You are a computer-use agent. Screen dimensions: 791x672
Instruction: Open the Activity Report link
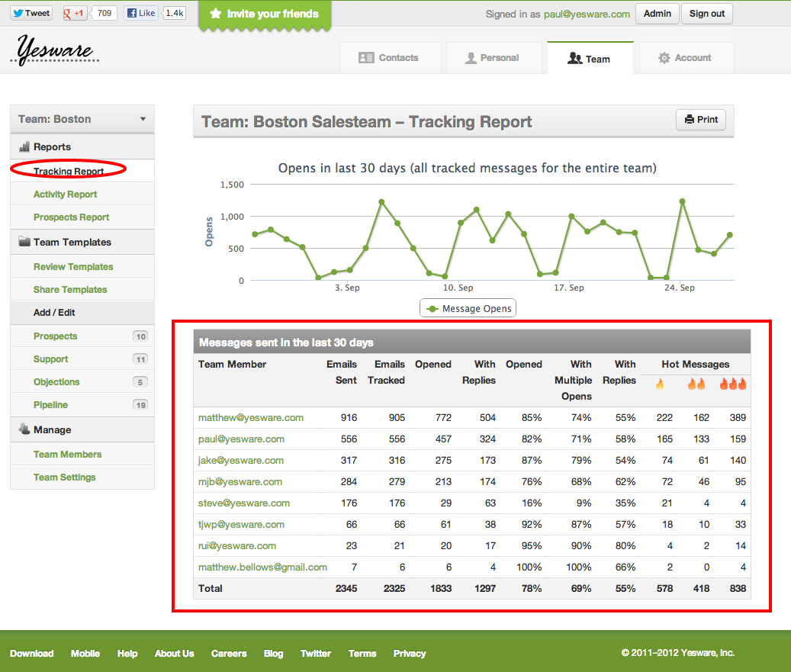click(x=65, y=195)
